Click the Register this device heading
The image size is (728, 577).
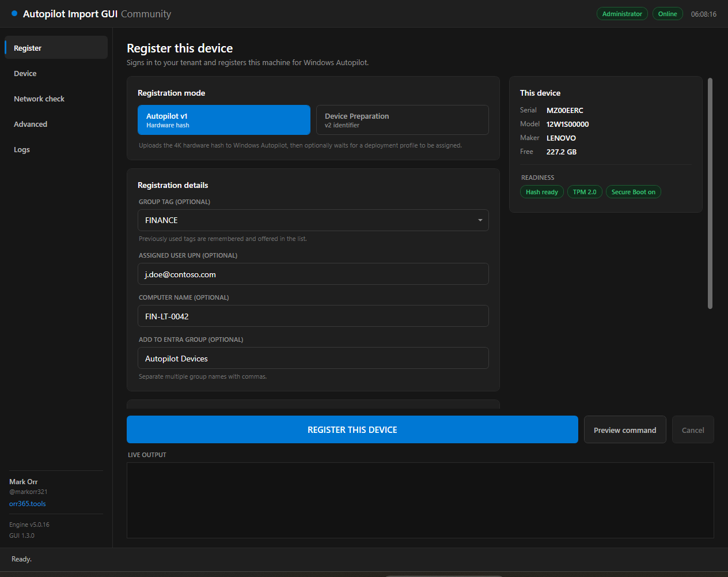[x=180, y=48]
